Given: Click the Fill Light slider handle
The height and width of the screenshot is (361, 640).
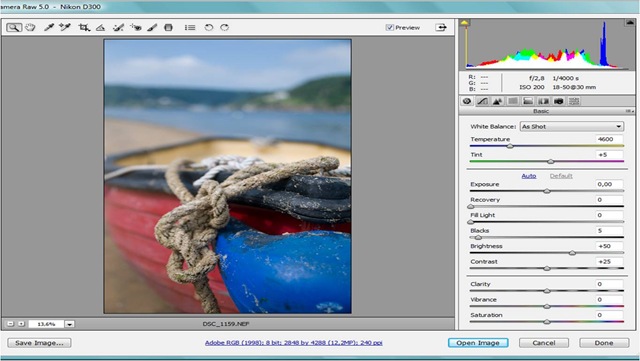Looking at the screenshot, I should pos(471,222).
